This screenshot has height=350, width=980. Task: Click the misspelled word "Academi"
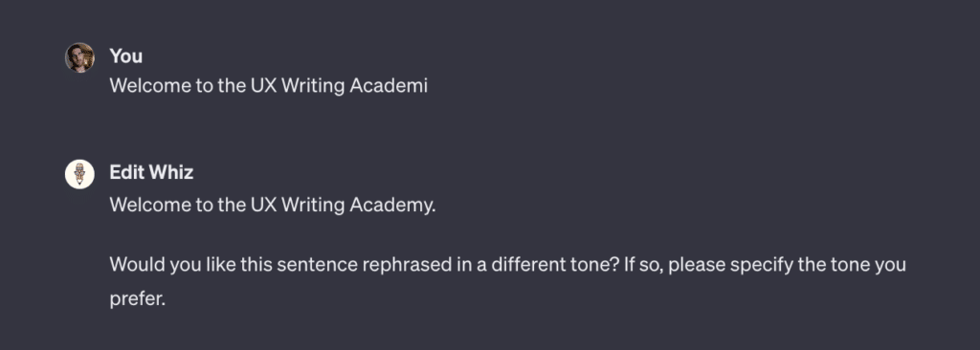coord(389,86)
